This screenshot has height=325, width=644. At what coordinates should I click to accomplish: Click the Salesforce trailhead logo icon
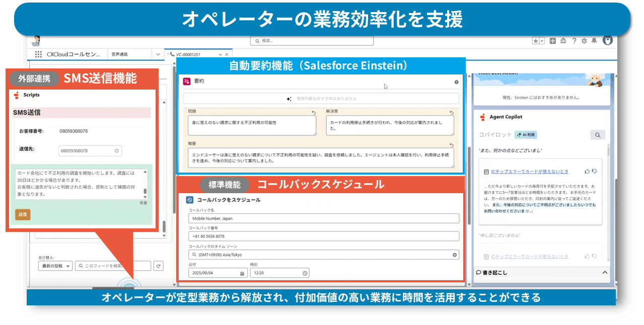coord(563,41)
